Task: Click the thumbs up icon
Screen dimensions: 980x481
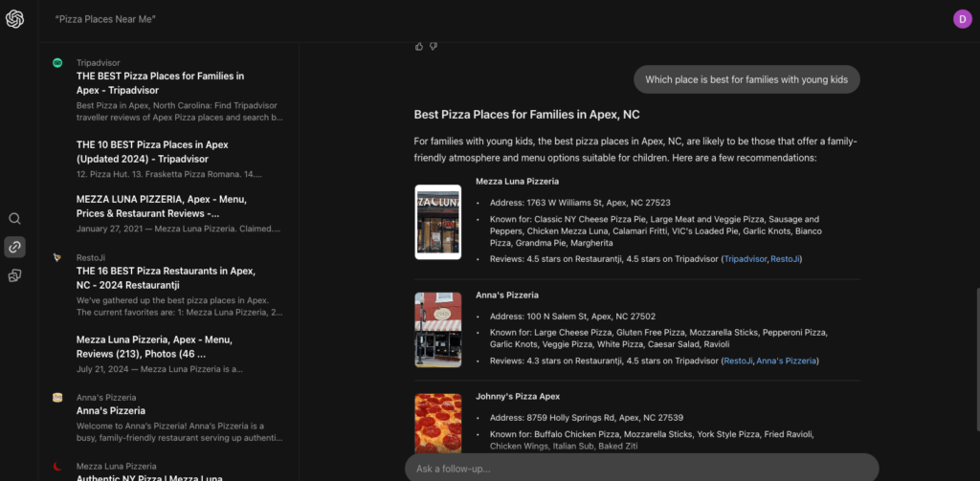Action: click(x=419, y=46)
